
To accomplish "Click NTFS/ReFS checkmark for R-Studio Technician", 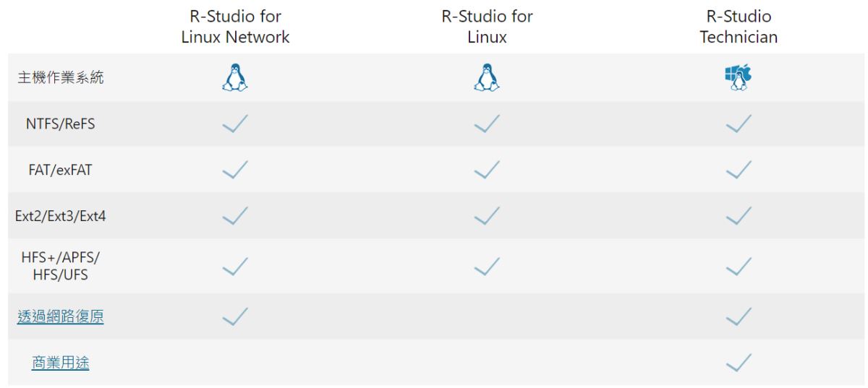I will (739, 124).
